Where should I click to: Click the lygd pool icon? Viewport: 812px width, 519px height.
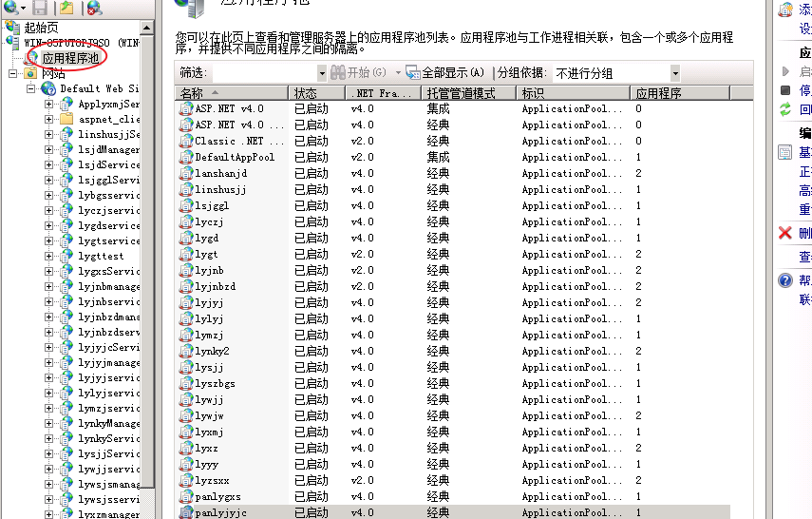tap(186, 238)
